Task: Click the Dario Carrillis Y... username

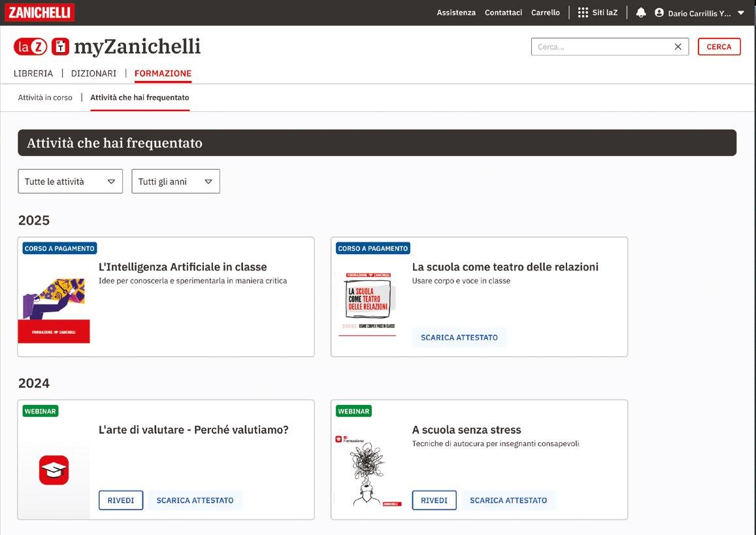Action: (699, 14)
